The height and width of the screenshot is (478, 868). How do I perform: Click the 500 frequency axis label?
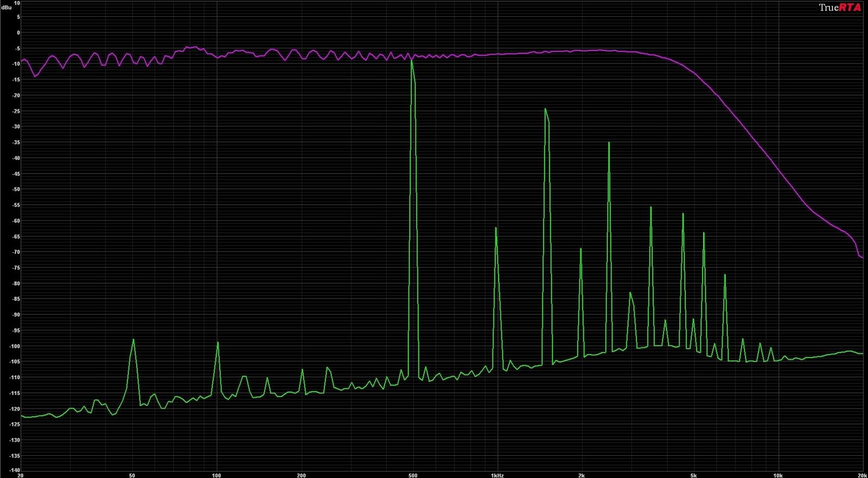point(413,475)
